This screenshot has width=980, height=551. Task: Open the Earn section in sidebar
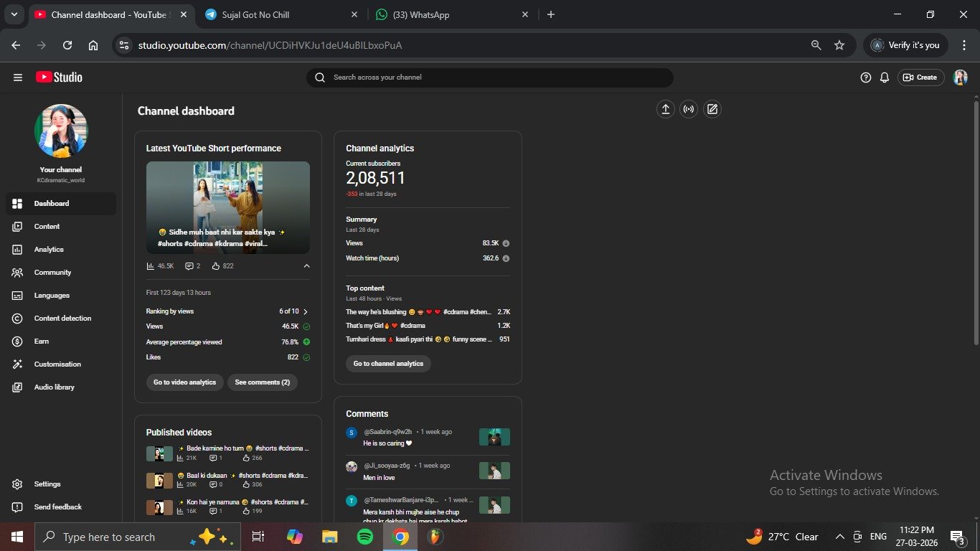42,342
